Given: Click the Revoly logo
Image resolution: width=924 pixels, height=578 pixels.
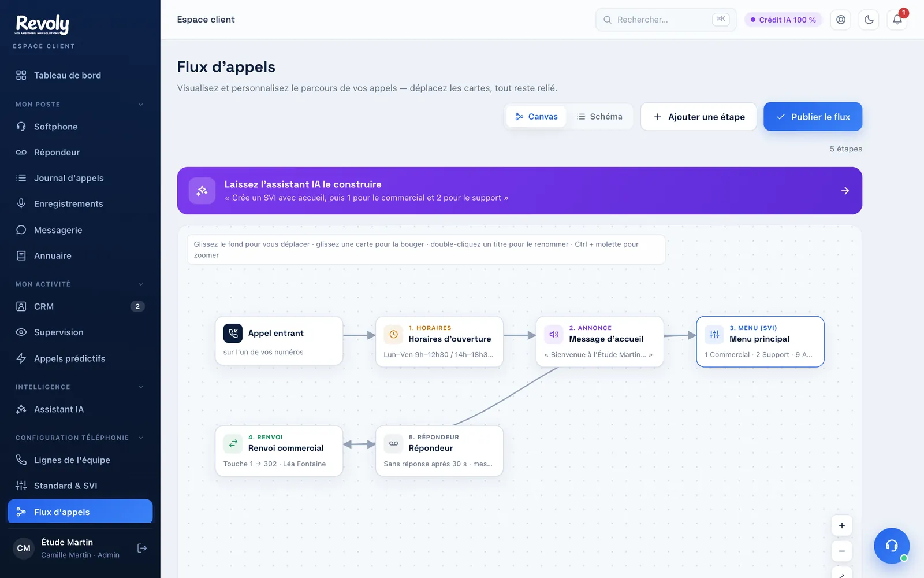Looking at the screenshot, I should click(43, 25).
